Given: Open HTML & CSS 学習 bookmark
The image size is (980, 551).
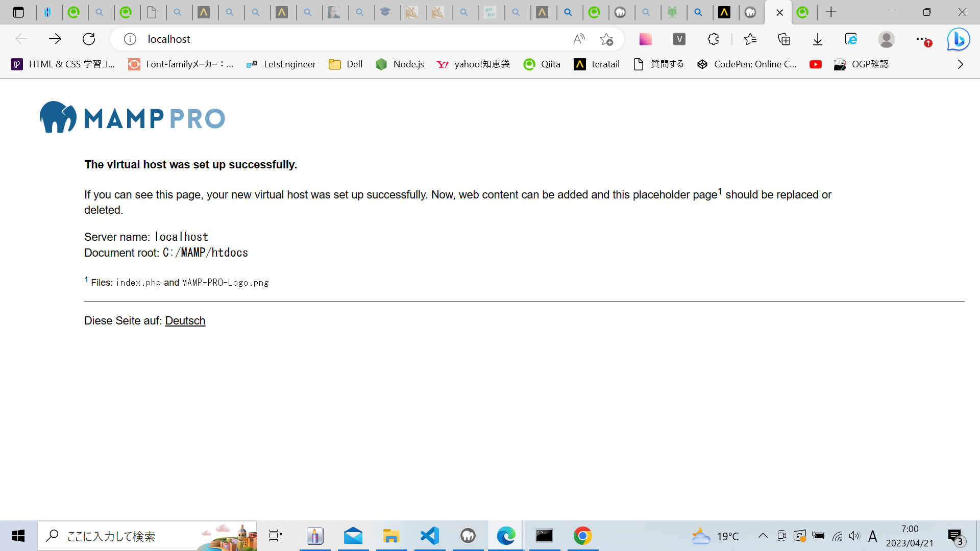Looking at the screenshot, I should tap(63, 64).
